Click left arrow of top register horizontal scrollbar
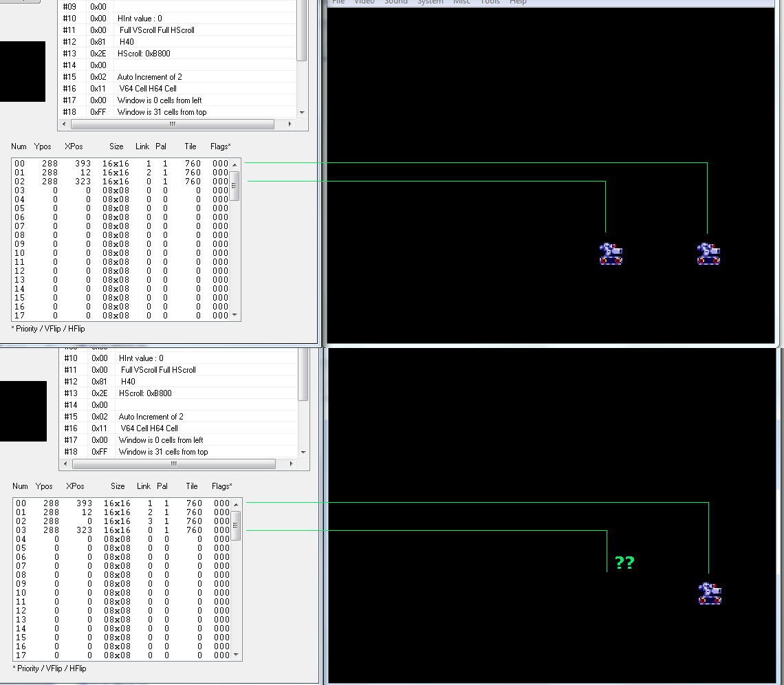 pyautogui.click(x=64, y=124)
